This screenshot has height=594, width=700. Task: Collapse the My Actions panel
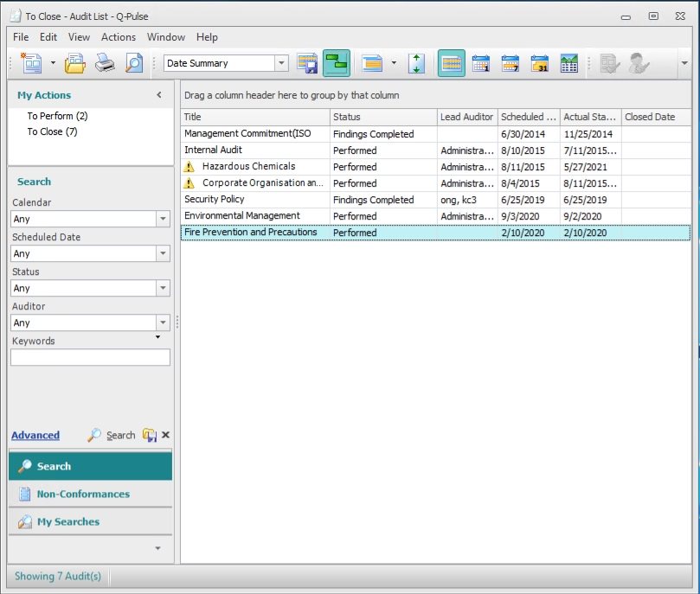click(159, 95)
